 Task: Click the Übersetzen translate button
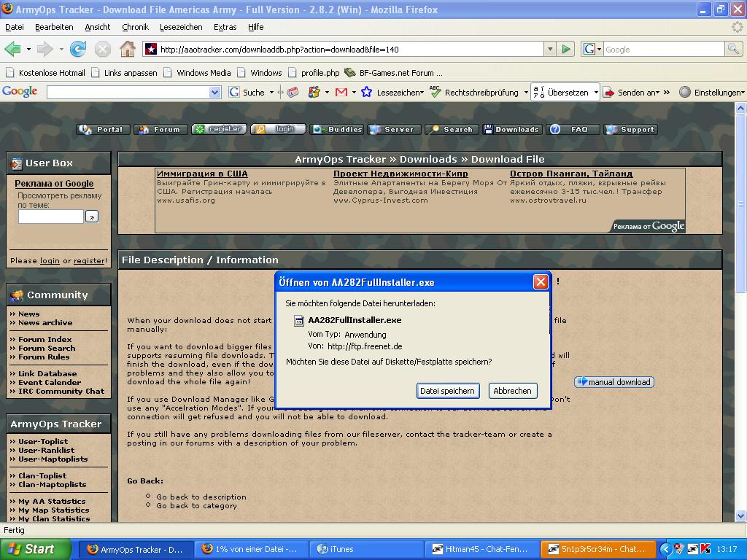pos(561,93)
